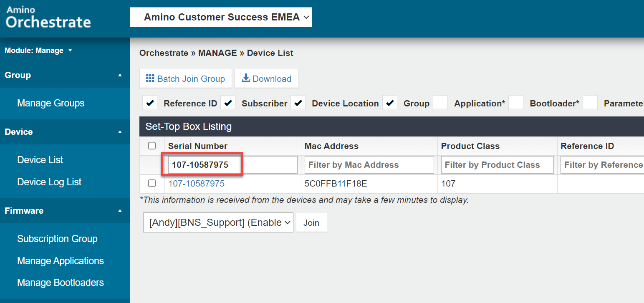Click the Join button
The height and width of the screenshot is (303, 644).
(x=311, y=223)
